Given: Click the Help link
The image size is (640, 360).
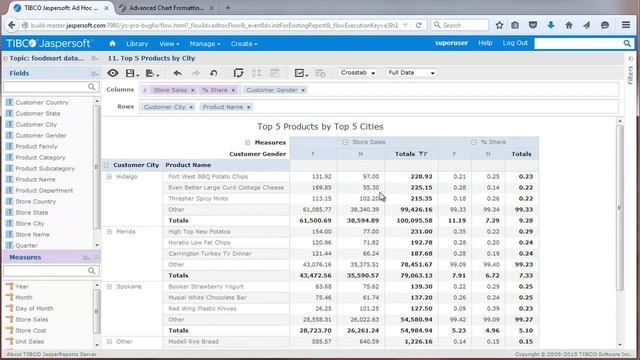Looking at the screenshot, I should pyautogui.click(x=485, y=43).
